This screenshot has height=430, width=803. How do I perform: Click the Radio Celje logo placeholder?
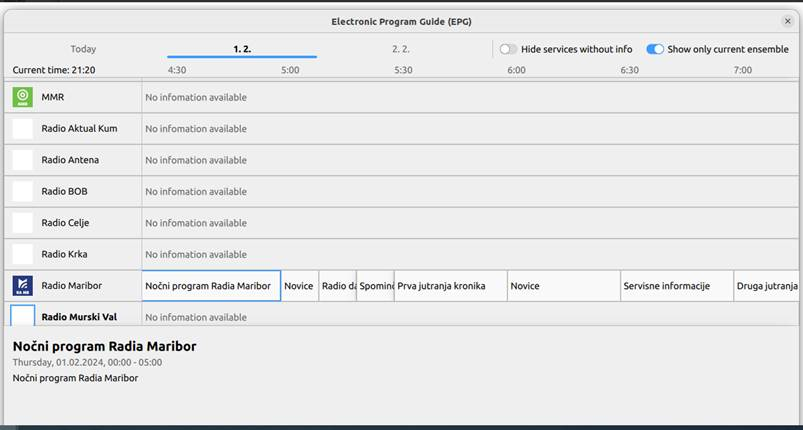[x=23, y=223]
